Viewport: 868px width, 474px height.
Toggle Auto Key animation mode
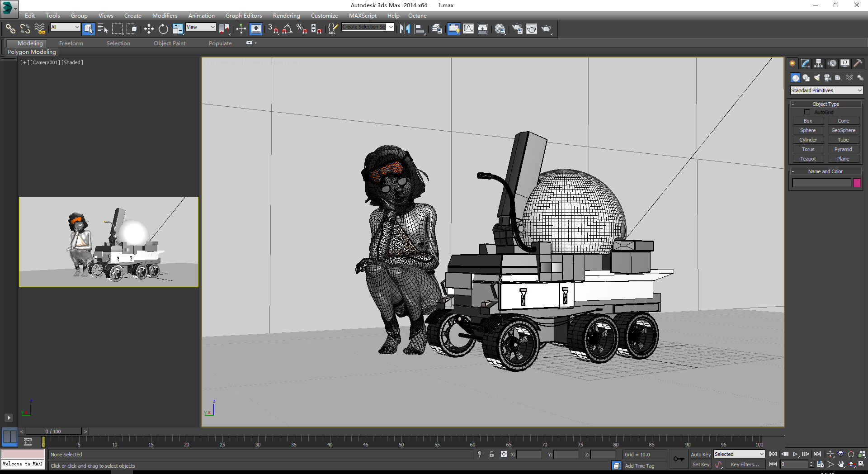pyautogui.click(x=700, y=455)
